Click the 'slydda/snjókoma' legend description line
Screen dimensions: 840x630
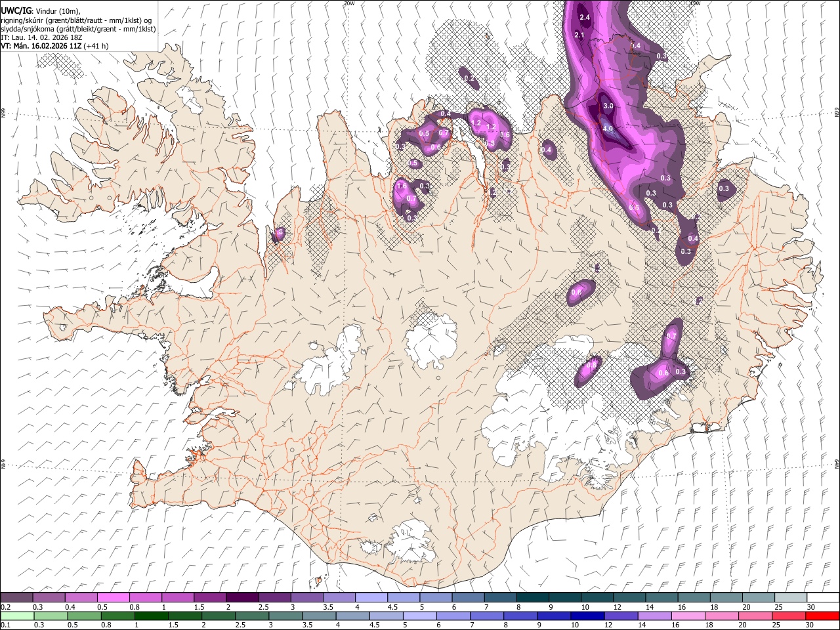pyautogui.click(x=78, y=29)
